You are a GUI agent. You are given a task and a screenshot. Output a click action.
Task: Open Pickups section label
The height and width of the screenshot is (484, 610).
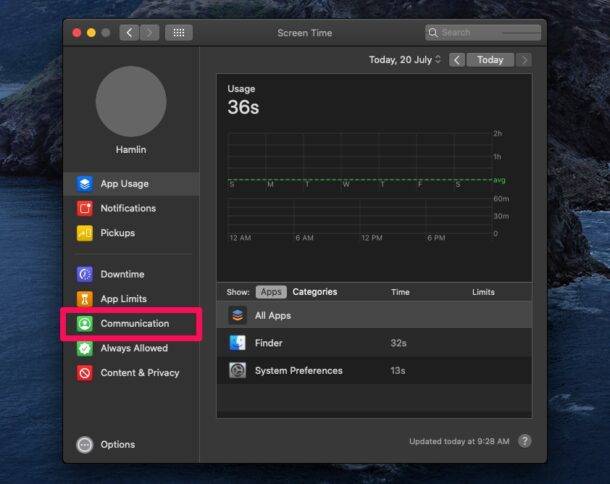[x=117, y=233]
